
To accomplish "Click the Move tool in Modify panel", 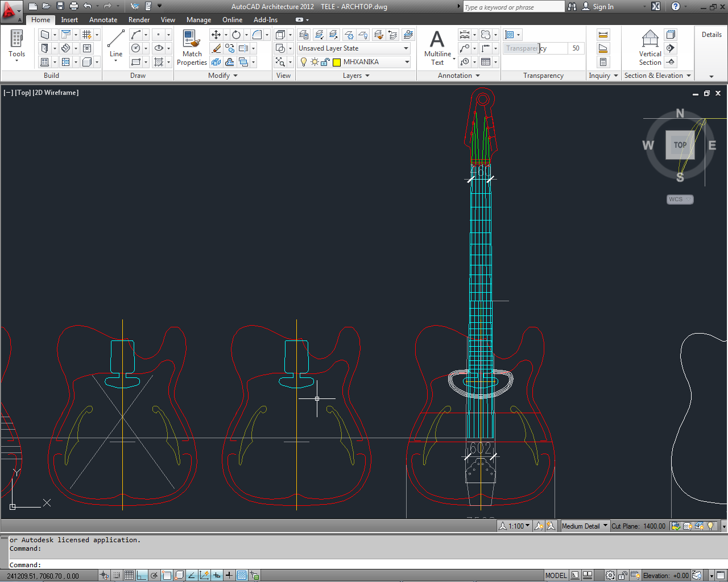I will [216, 35].
